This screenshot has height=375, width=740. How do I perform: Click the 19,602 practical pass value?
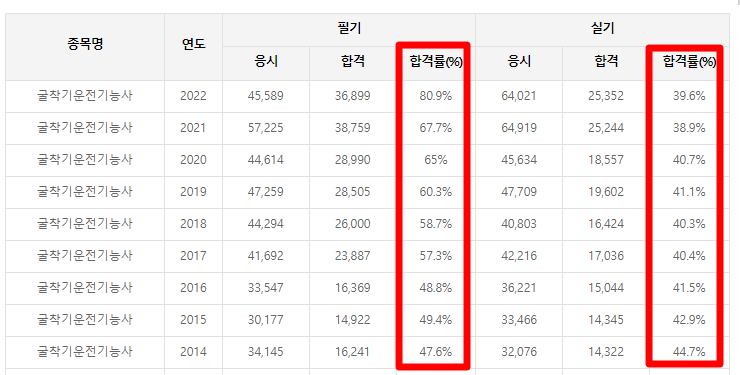[x=606, y=192]
